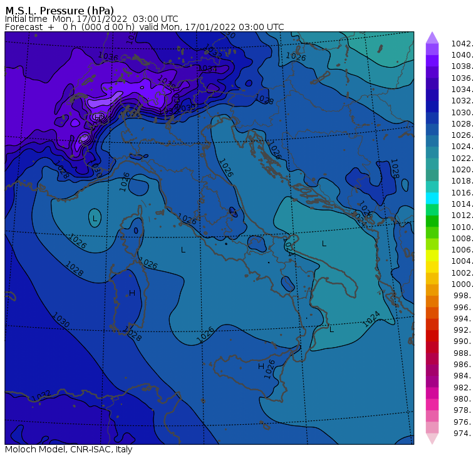Click the 1028 contour label over the Balkans
476x458 pixels.
click(x=395, y=169)
